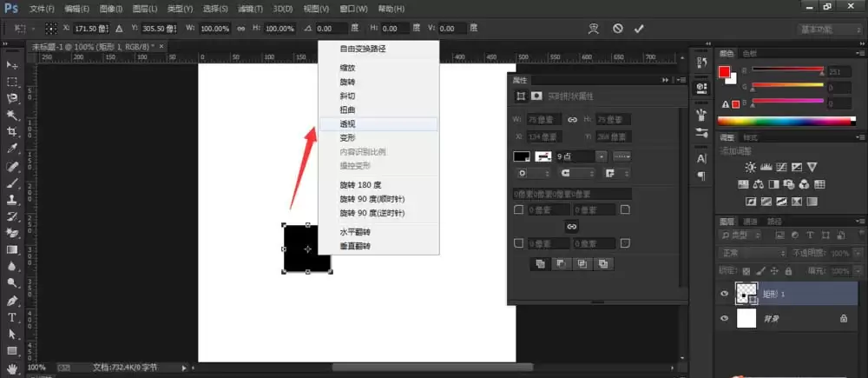868x378 pixels.
Task: Click the subtract front shape path operation button
Action: pos(561,264)
